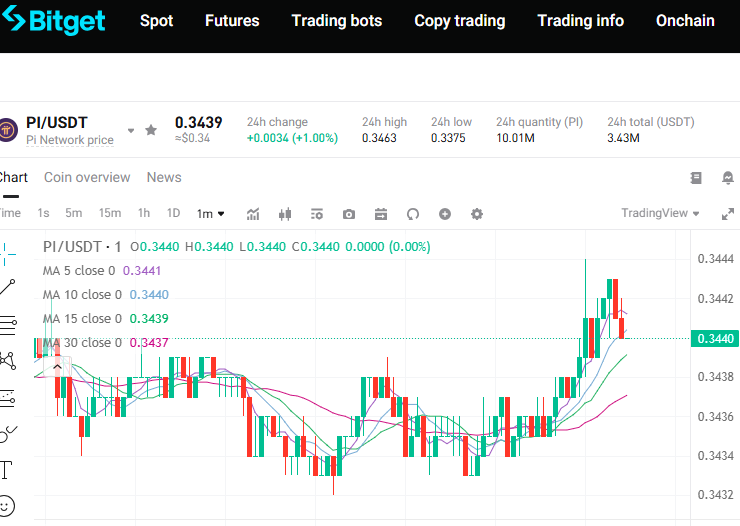Viewport: 740px width, 526px height.
Task: Click the Bitget logo
Action: [56, 21]
